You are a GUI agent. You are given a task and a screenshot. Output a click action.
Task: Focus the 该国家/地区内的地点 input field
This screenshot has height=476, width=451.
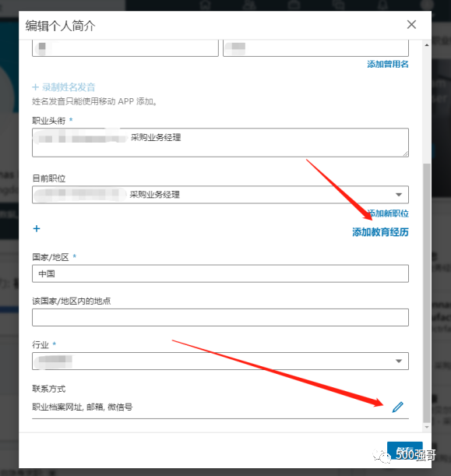220,317
